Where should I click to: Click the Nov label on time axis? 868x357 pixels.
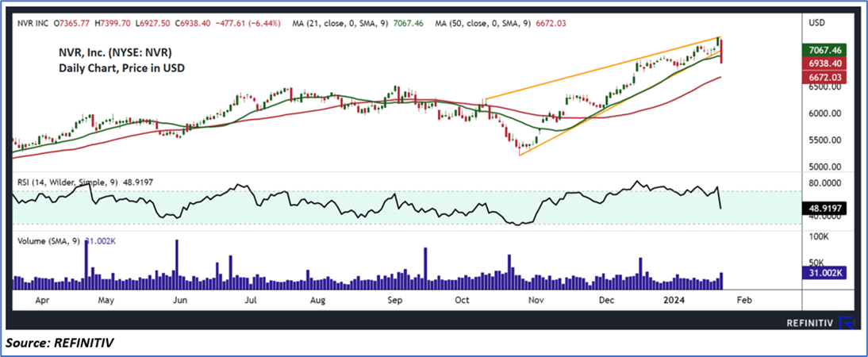536,301
